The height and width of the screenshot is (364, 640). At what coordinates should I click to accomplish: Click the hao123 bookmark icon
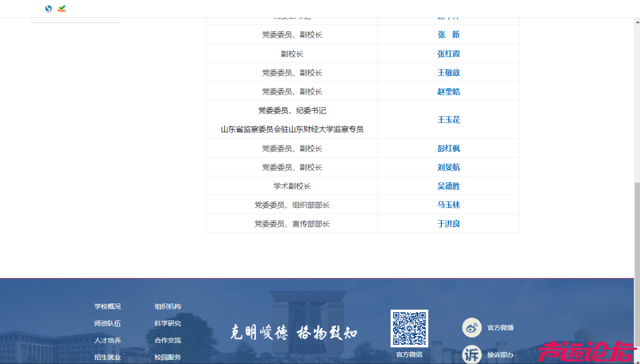coord(61,8)
